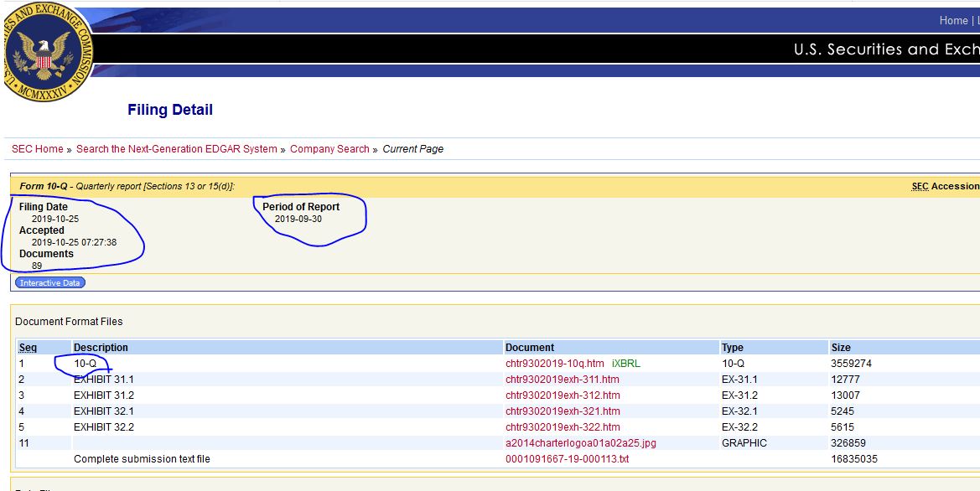Navigate to Company Search breadcrumb

[329, 149]
